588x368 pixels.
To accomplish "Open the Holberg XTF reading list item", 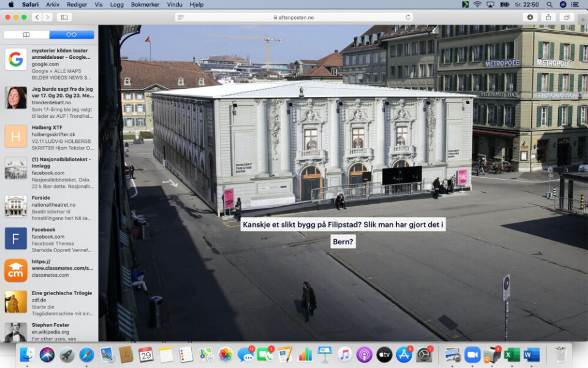I will pyautogui.click(x=49, y=135).
